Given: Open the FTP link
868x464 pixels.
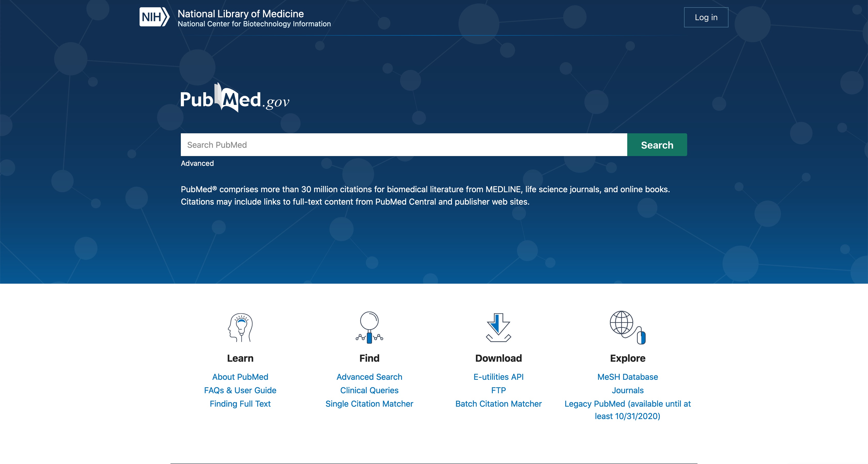Looking at the screenshot, I should pyautogui.click(x=498, y=390).
